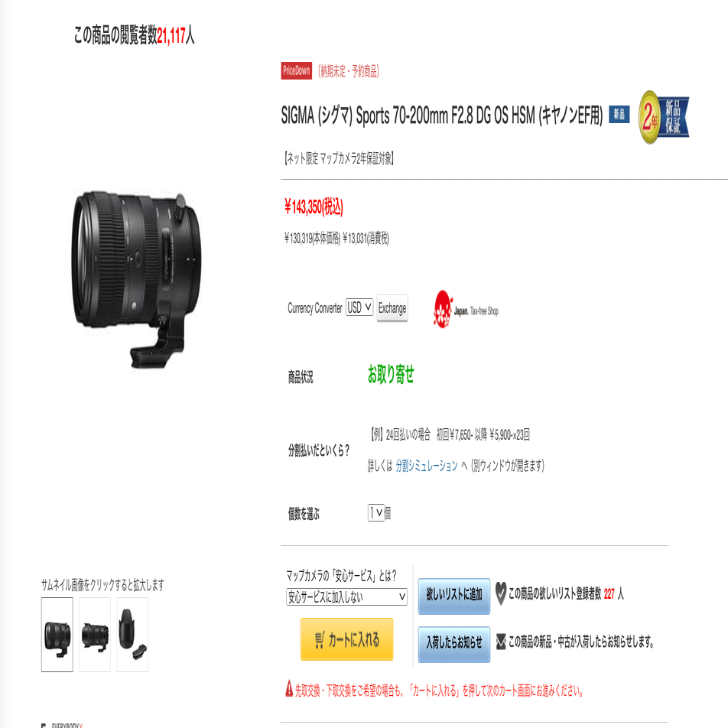The image size is (728, 728).
Task: Click the heart icon beside wishlist count
Action: click(500, 593)
